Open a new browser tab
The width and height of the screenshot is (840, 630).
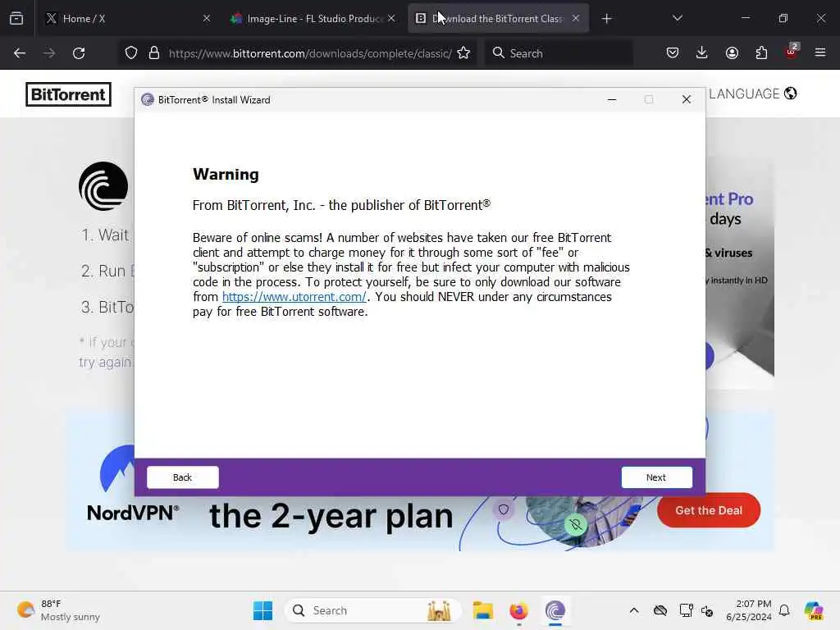pos(606,19)
